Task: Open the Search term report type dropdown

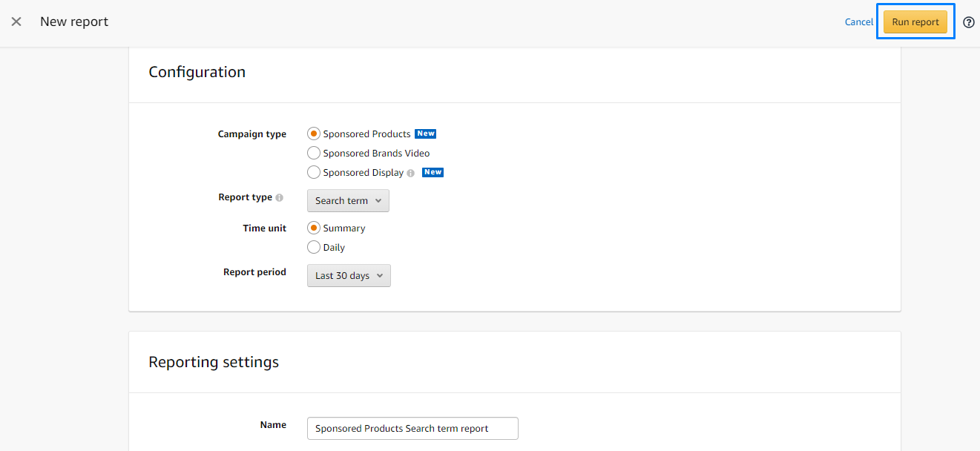Action: 348,201
